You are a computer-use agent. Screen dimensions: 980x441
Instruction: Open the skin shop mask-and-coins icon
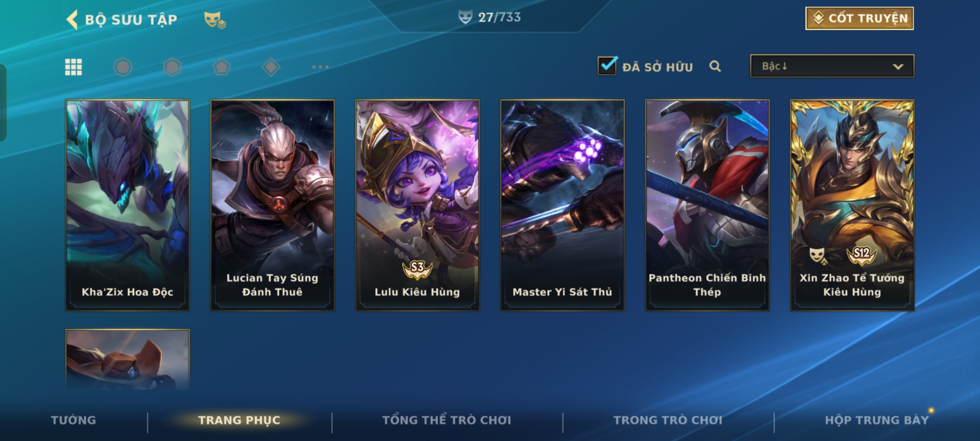click(x=215, y=20)
